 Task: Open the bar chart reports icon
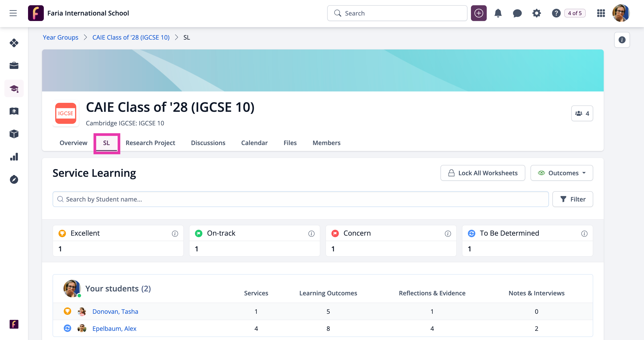pos(14,157)
